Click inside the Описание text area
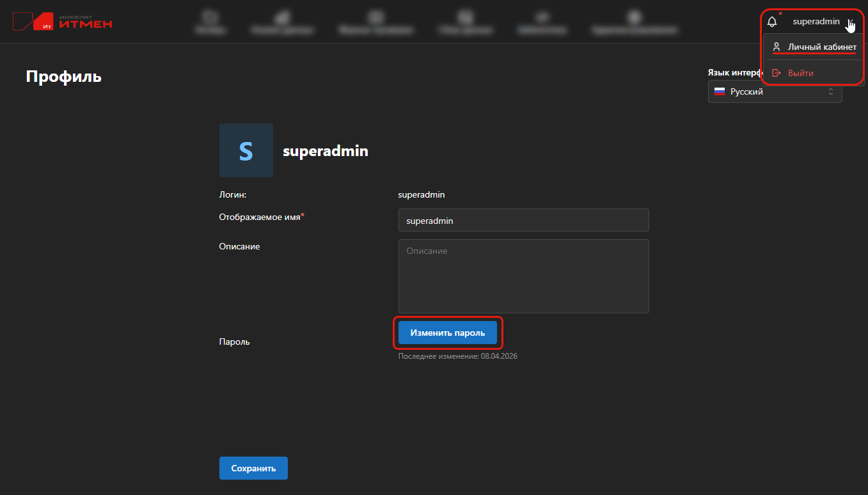This screenshot has width=868, height=495. point(523,276)
